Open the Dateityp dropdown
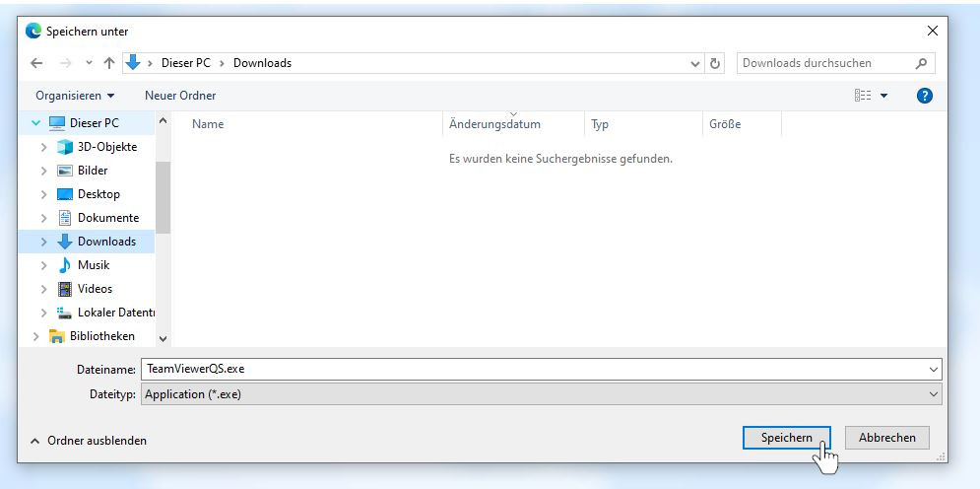Image resolution: width=980 pixels, height=489 pixels. pyautogui.click(x=541, y=394)
